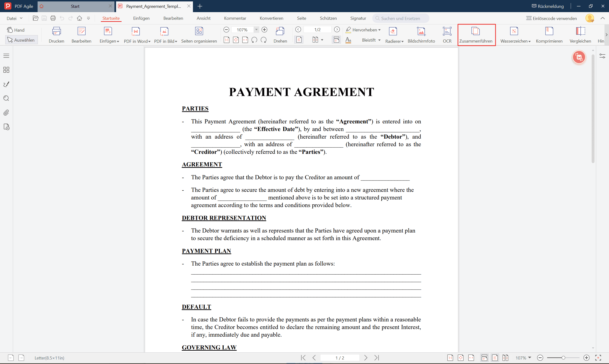The width and height of the screenshot is (609, 364).
Task: Set actual size 1:1 in ribbon
Action: 226,40
